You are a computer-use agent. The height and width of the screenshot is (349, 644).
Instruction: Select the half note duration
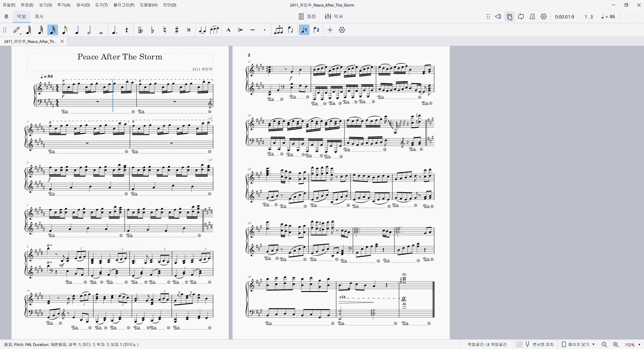(89, 30)
